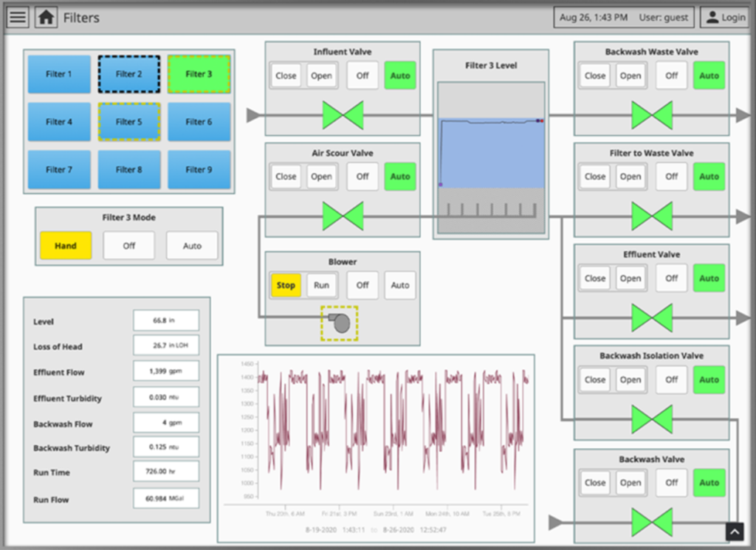Select the Effluent Valve symbol
This screenshot has height=550, width=756.
click(x=652, y=317)
